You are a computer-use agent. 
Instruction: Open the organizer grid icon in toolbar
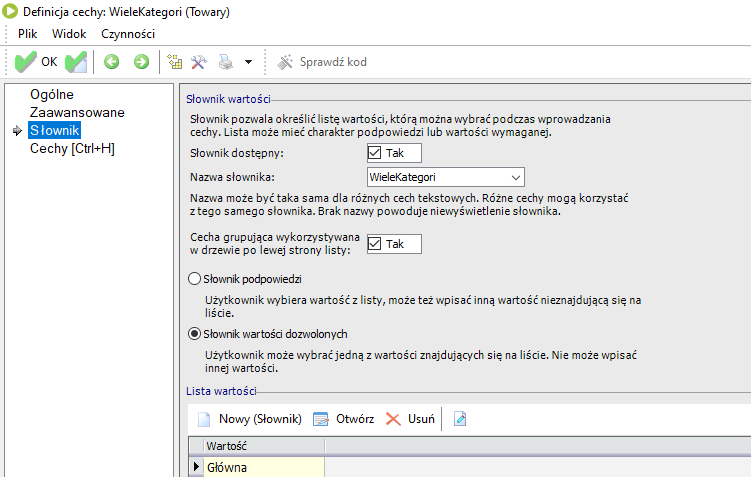click(175, 62)
